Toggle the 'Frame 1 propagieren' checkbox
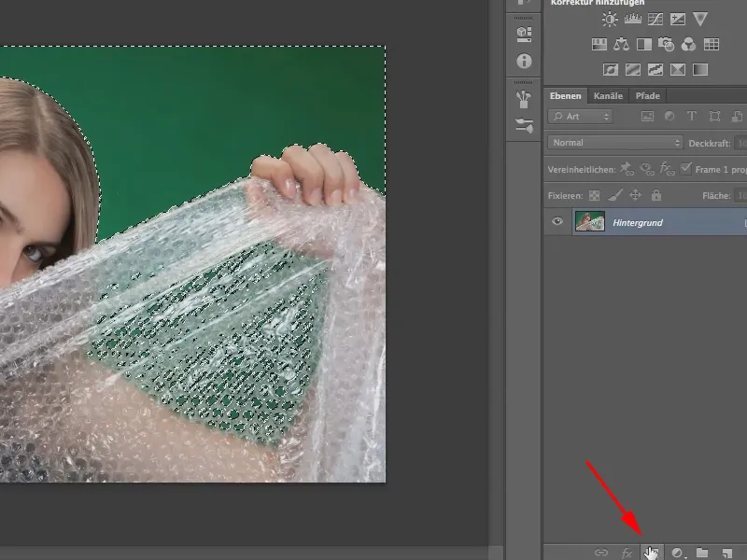 (686, 169)
